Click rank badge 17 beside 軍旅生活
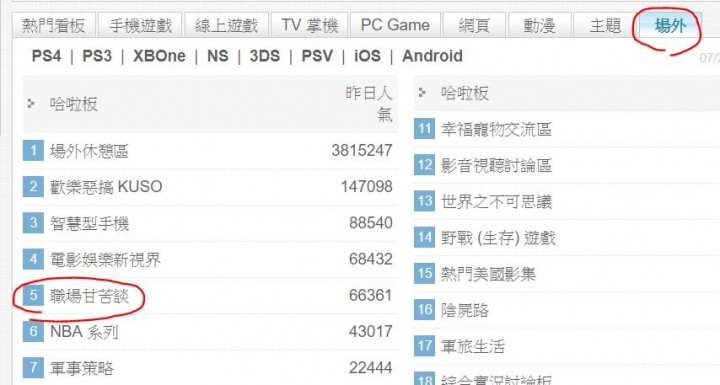720x385 pixels. coord(424,346)
